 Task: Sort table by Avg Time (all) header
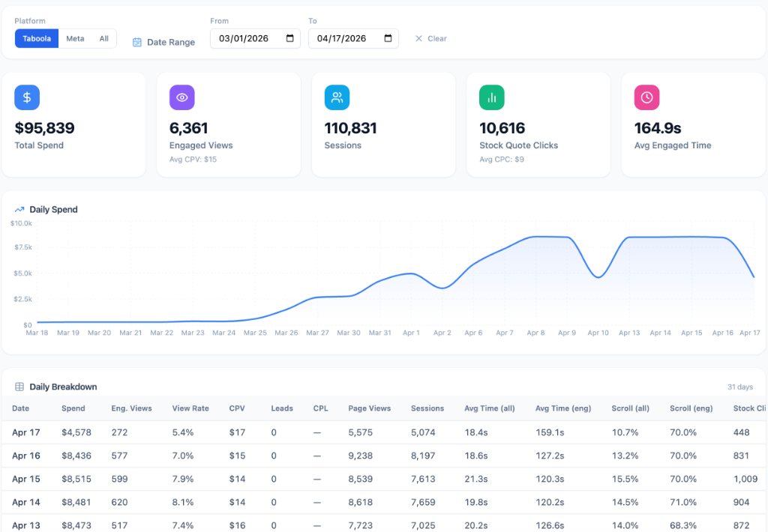(x=489, y=408)
